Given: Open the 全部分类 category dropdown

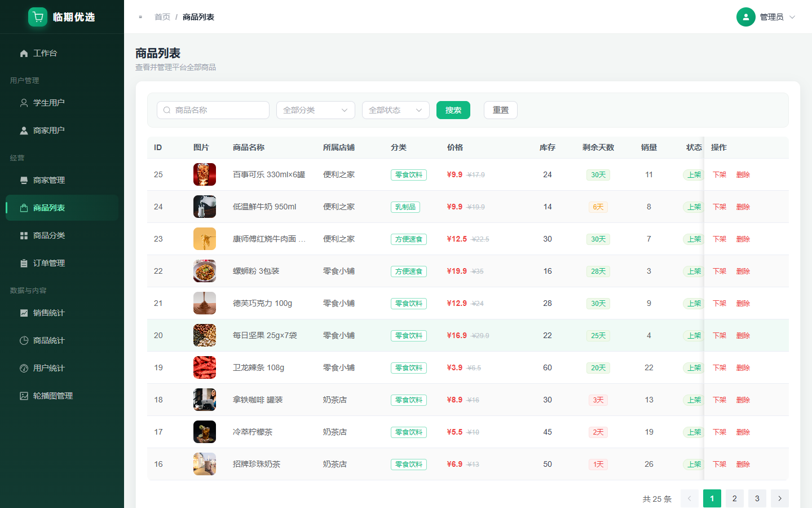Looking at the screenshot, I should tap(316, 110).
